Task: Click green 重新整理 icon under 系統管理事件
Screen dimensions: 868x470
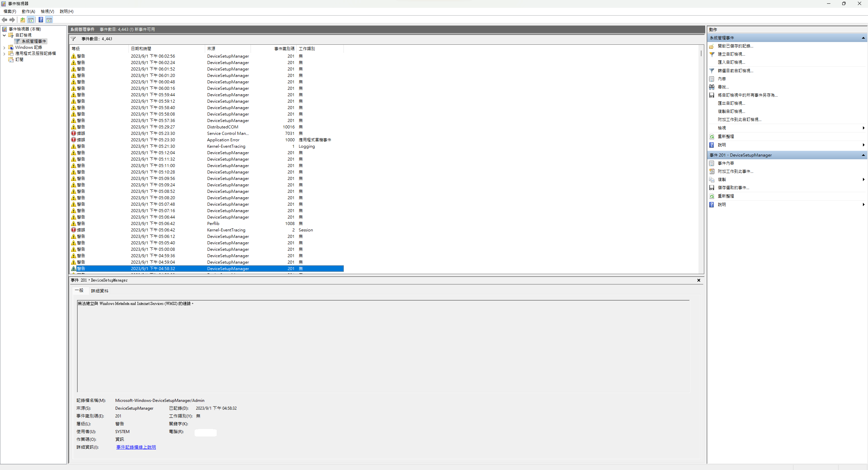Action: click(x=712, y=137)
